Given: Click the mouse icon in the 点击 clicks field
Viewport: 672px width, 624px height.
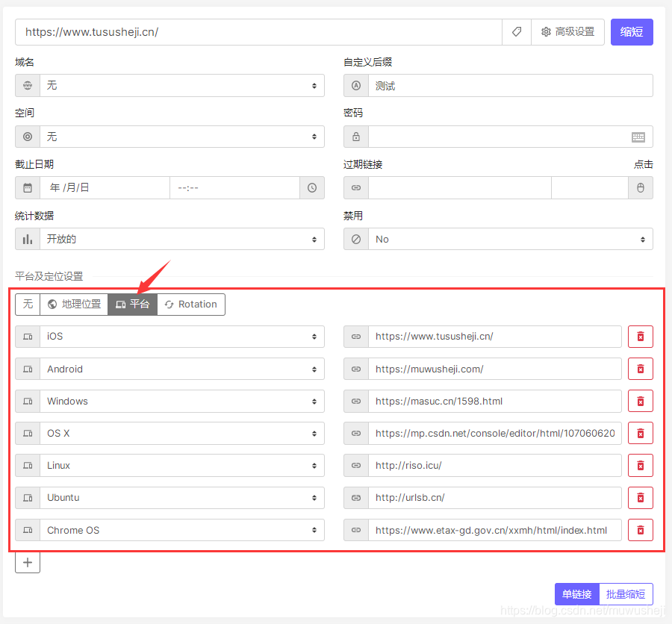Looking at the screenshot, I should [641, 187].
